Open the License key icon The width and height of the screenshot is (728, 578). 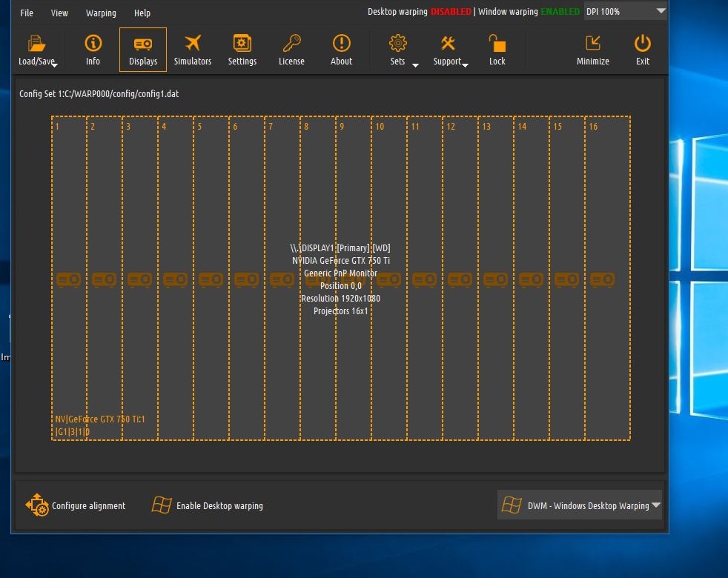[x=292, y=43]
